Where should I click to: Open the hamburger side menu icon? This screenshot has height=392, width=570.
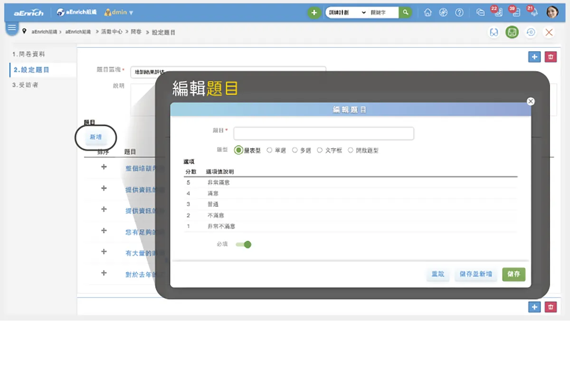pos(12,28)
